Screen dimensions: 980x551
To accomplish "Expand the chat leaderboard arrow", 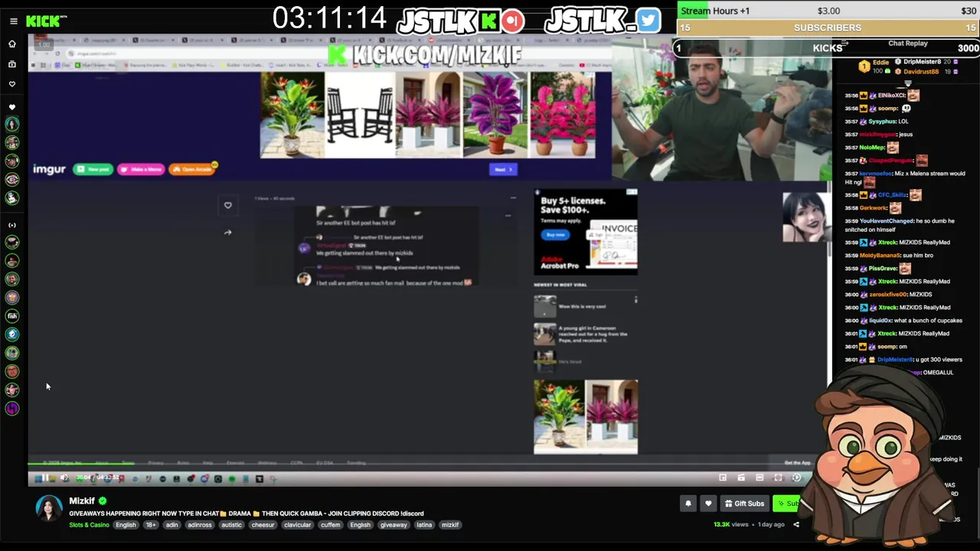I will click(x=908, y=83).
